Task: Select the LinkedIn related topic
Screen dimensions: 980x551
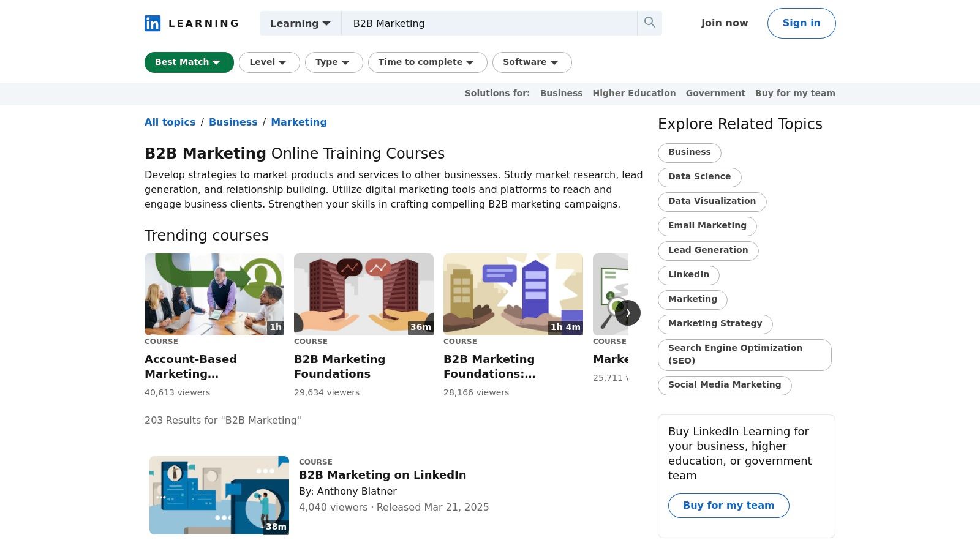Action: (688, 275)
